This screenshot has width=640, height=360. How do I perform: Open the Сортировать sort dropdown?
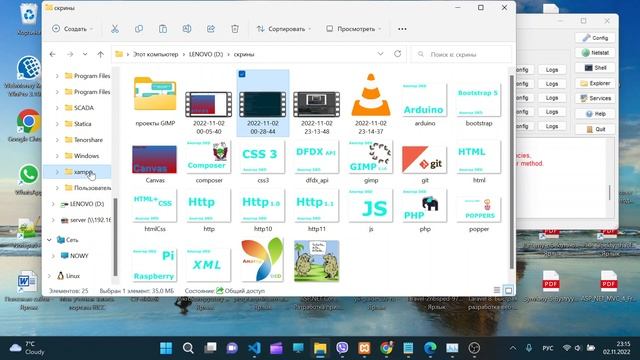(x=284, y=29)
